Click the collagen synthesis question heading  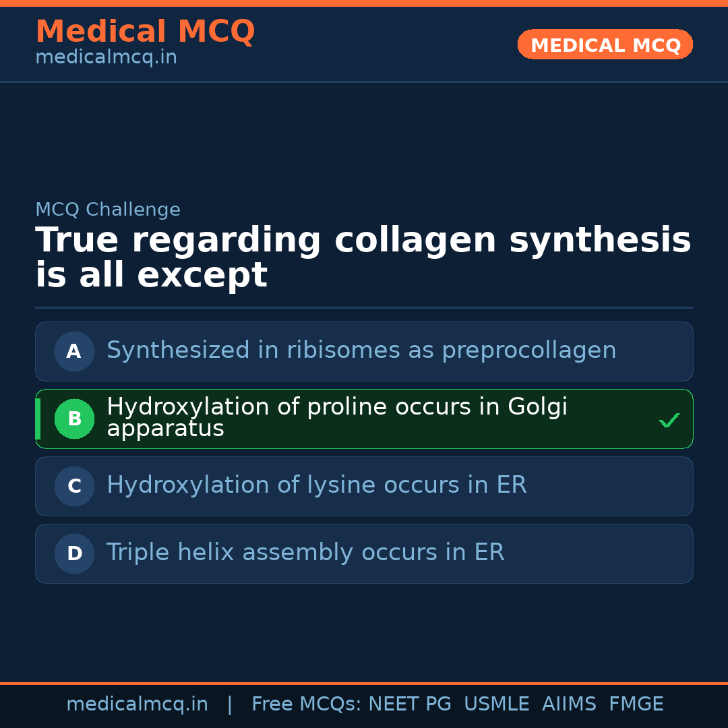(x=363, y=258)
